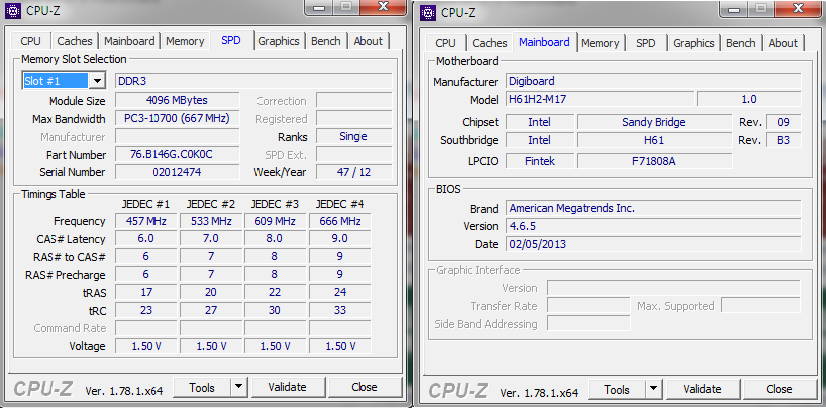Click the 4096 MBytes module size field

pyautogui.click(x=176, y=101)
